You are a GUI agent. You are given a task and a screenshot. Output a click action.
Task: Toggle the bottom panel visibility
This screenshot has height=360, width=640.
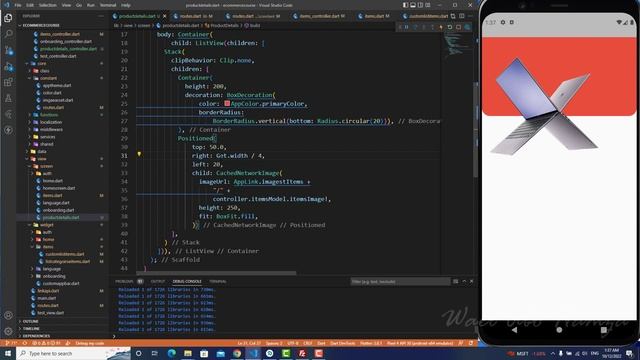[413, 5]
